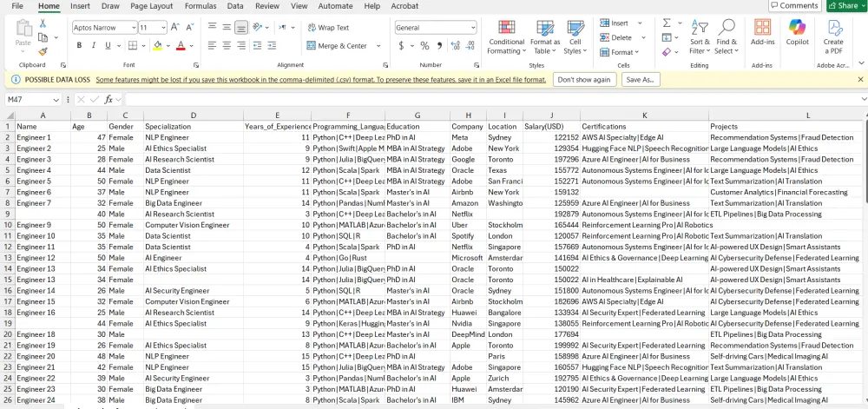868x409 pixels.
Task: Click the Copy icon in Clipboard
Action: (43, 37)
